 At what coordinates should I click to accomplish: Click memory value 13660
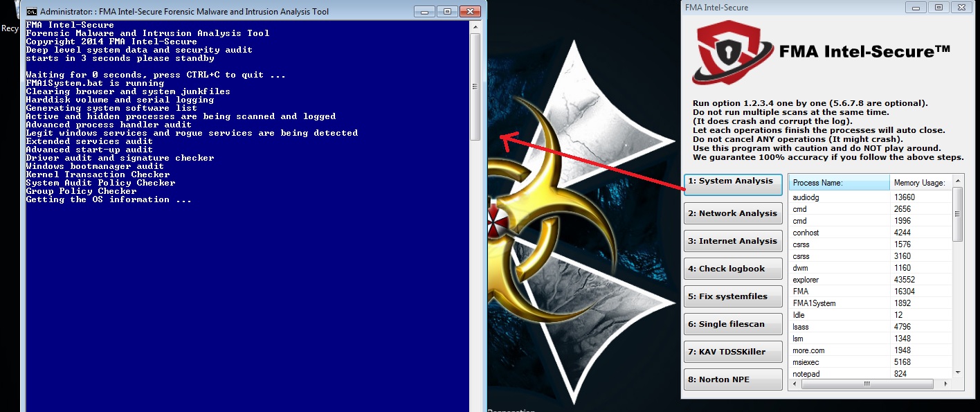[x=905, y=197]
